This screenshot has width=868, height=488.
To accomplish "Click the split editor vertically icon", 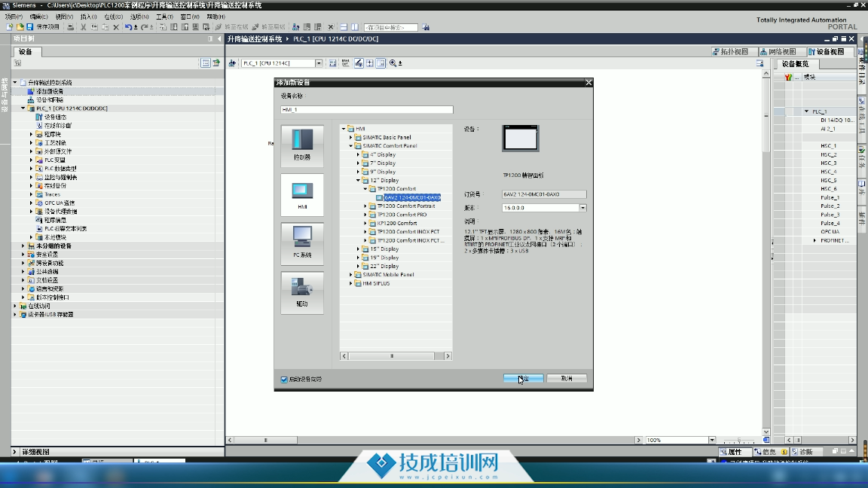I will [355, 26].
